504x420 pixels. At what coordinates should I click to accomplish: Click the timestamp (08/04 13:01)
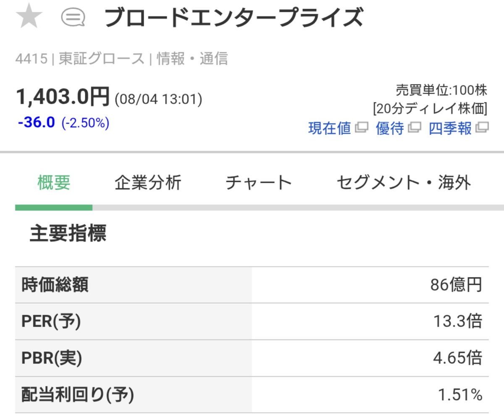(x=158, y=100)
